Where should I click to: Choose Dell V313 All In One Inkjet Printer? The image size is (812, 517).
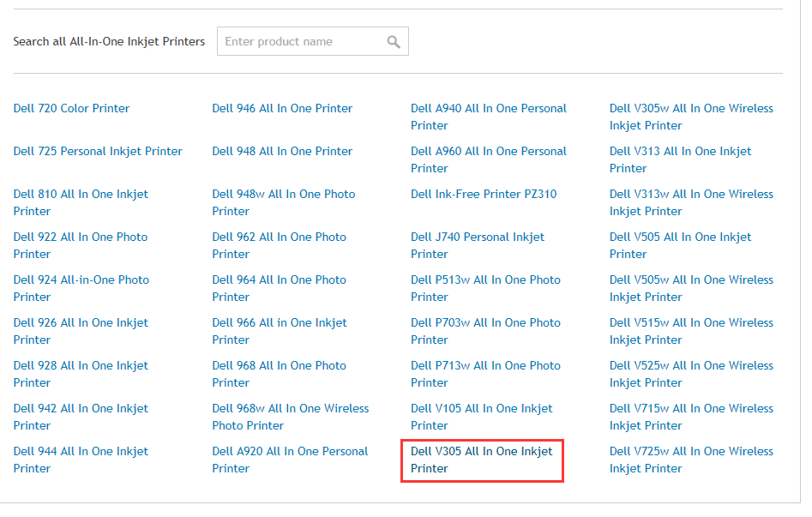click(681, 160)
